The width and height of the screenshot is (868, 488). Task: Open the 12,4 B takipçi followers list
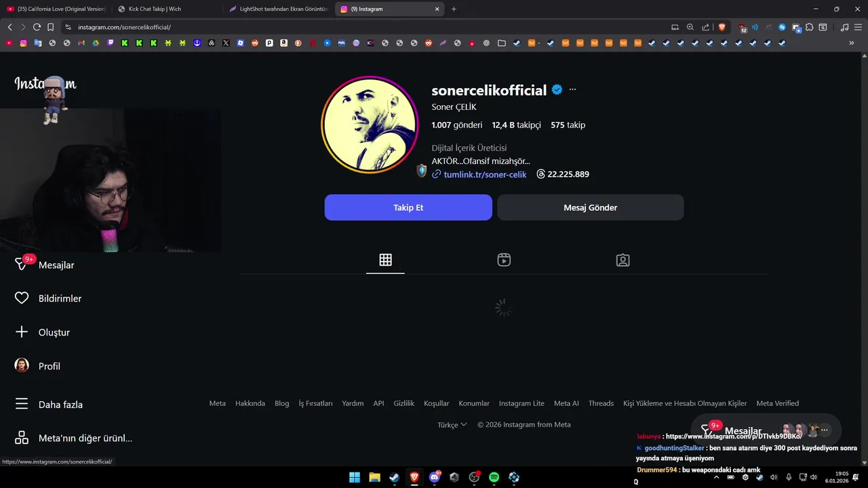516,125
